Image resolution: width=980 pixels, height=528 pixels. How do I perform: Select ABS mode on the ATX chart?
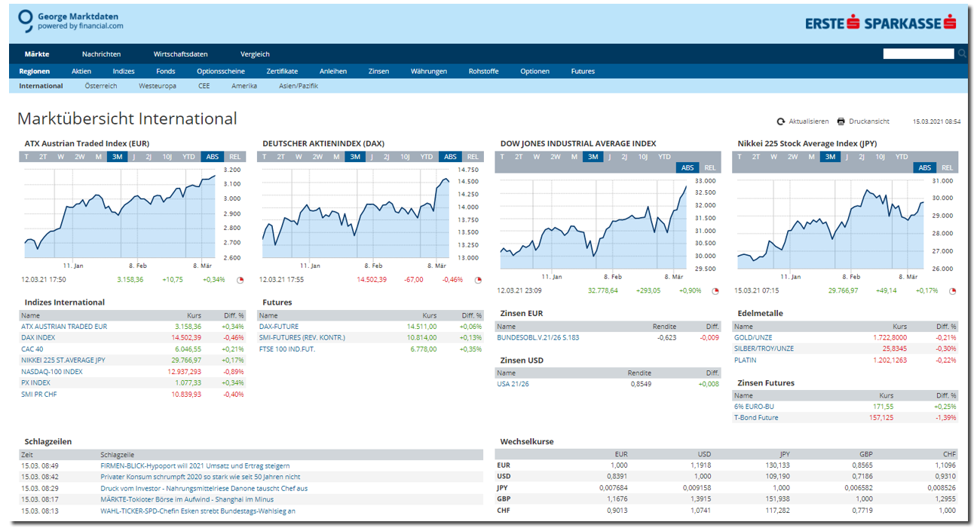213,157
